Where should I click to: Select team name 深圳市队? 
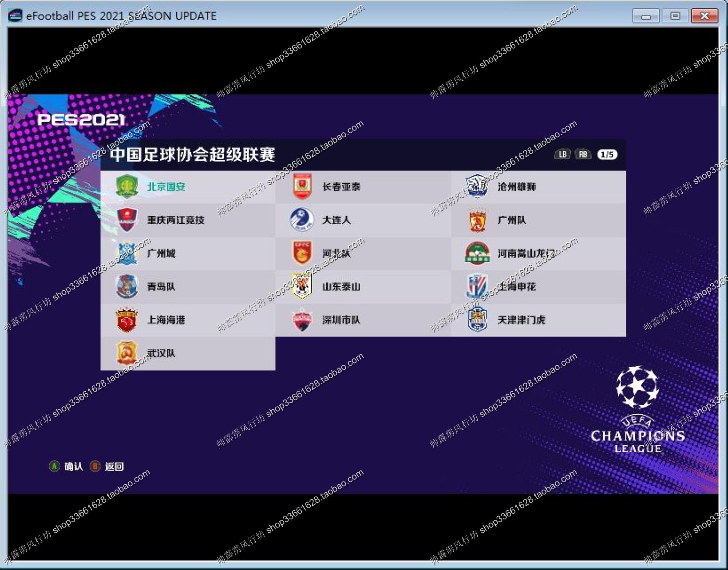(341, 320)
